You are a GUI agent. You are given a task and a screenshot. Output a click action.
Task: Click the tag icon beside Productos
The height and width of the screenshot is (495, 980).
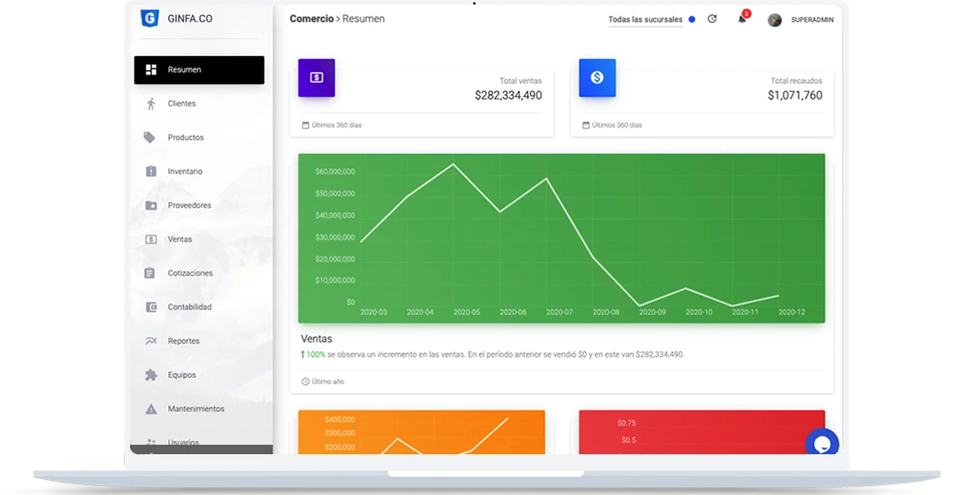point(150,137)
